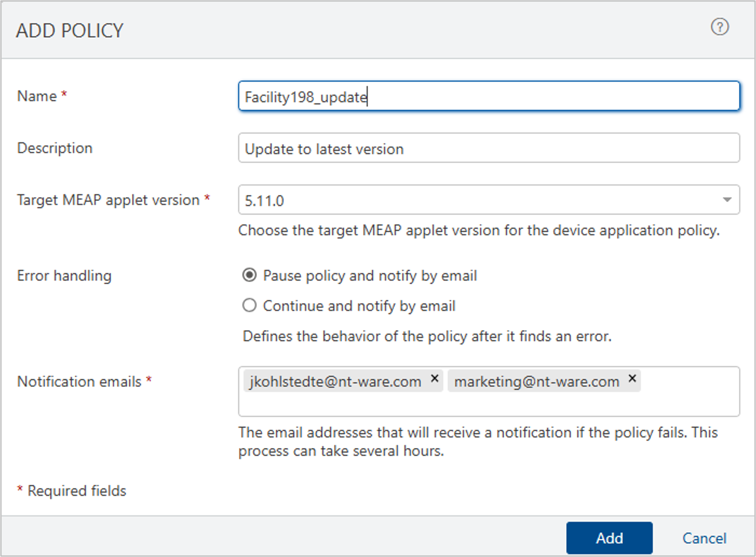Click into the Description text field

[489, 148]
